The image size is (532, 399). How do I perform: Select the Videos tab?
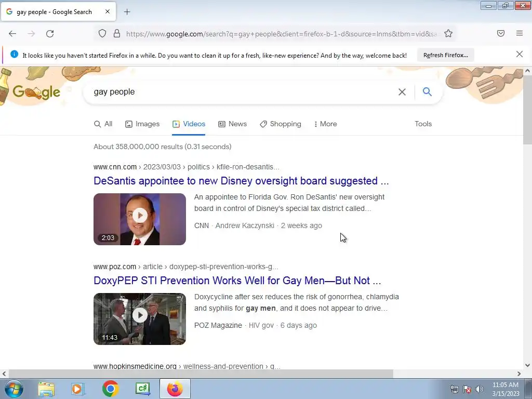(189, 124)
